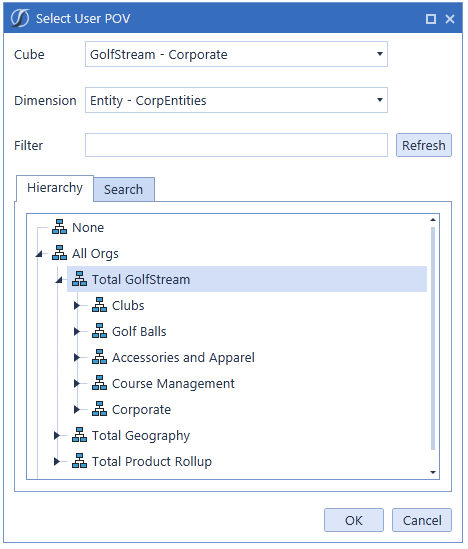
Task: Expand the Clubs tree node
Action: click(77, 306)
